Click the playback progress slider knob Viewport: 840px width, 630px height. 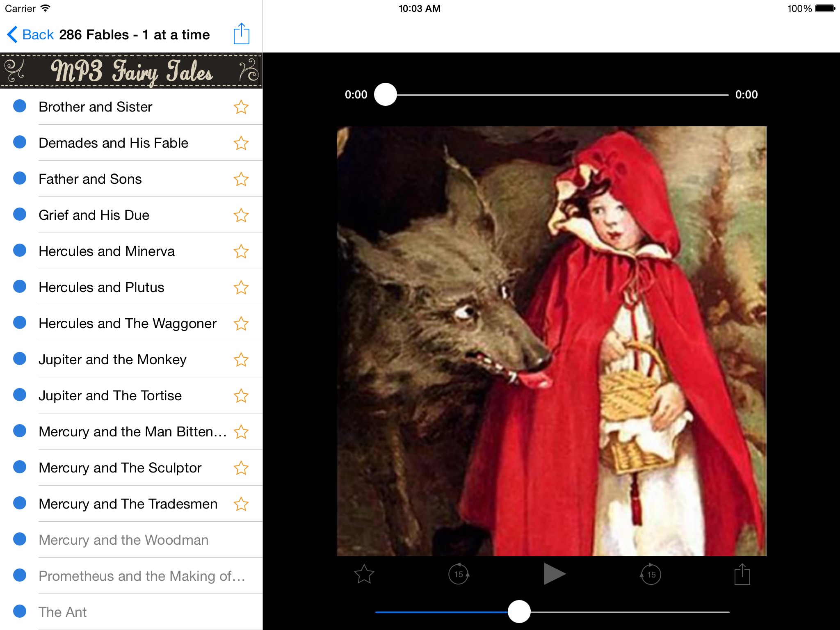pos(386,95)
